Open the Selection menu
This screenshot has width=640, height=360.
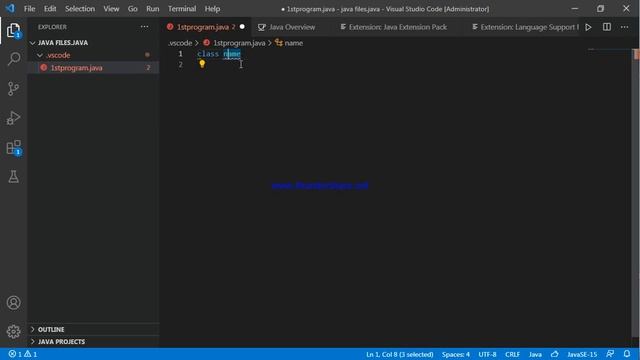pyautogui.click(x=80, y=9)
